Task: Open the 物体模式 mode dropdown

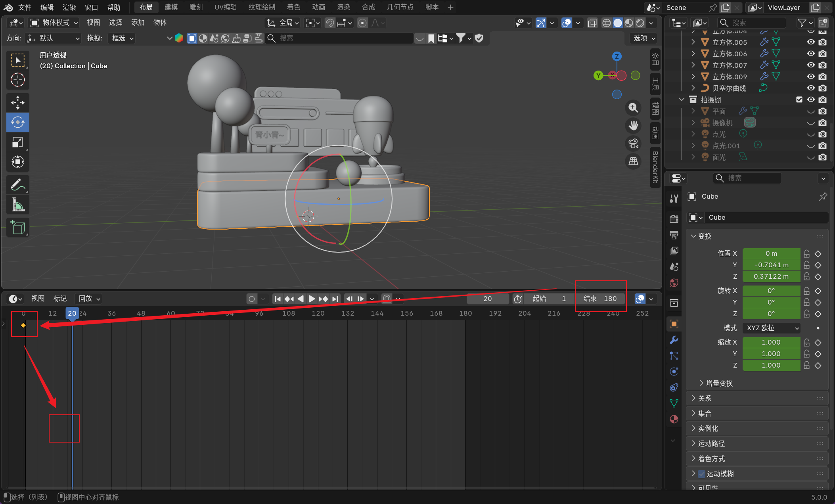Action: [54, 23]
